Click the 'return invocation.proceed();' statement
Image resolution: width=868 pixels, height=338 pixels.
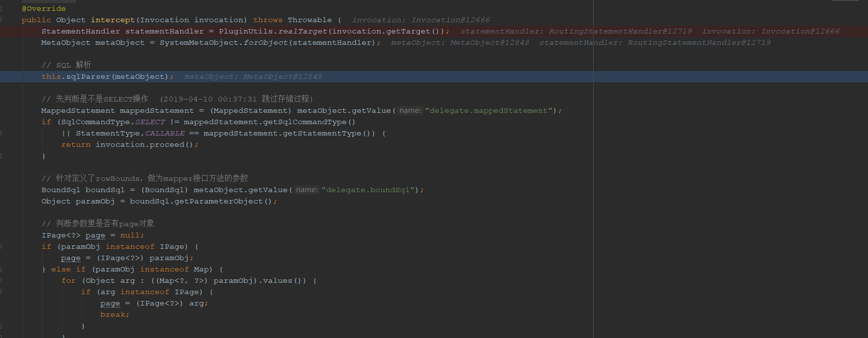click(x=130, y=145)
